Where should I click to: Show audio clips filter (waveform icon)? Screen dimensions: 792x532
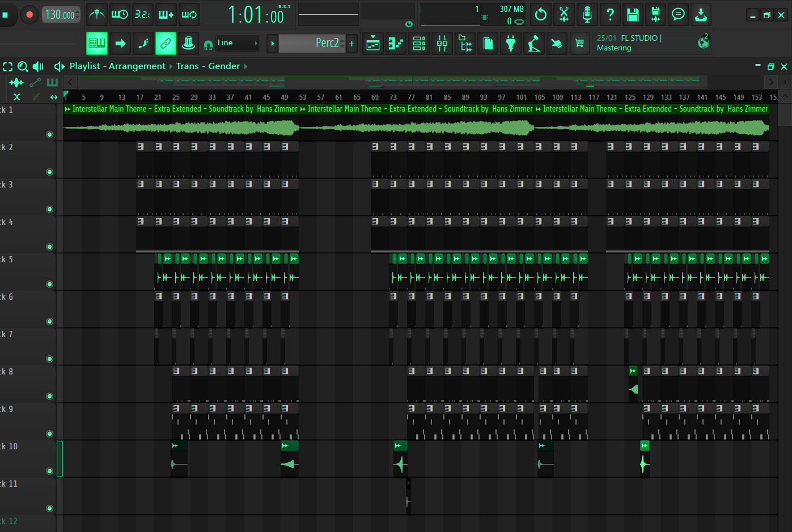(16, 83)
